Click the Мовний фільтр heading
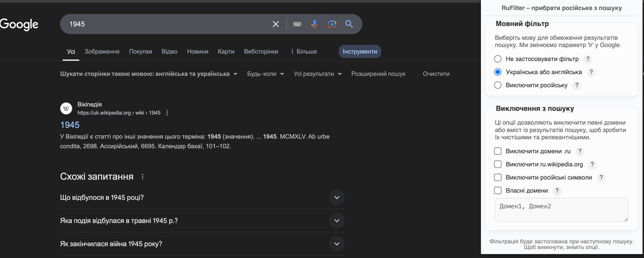 522,23
